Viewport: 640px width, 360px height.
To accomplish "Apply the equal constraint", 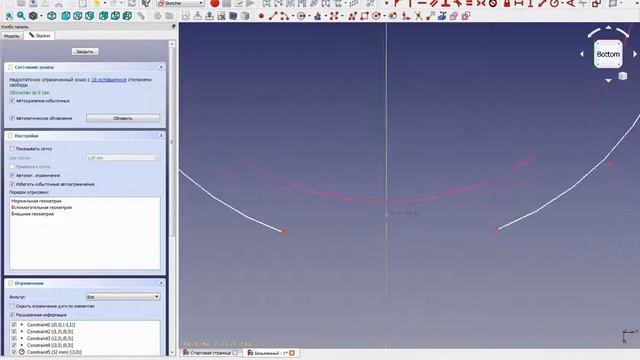I will coord(469,3).
